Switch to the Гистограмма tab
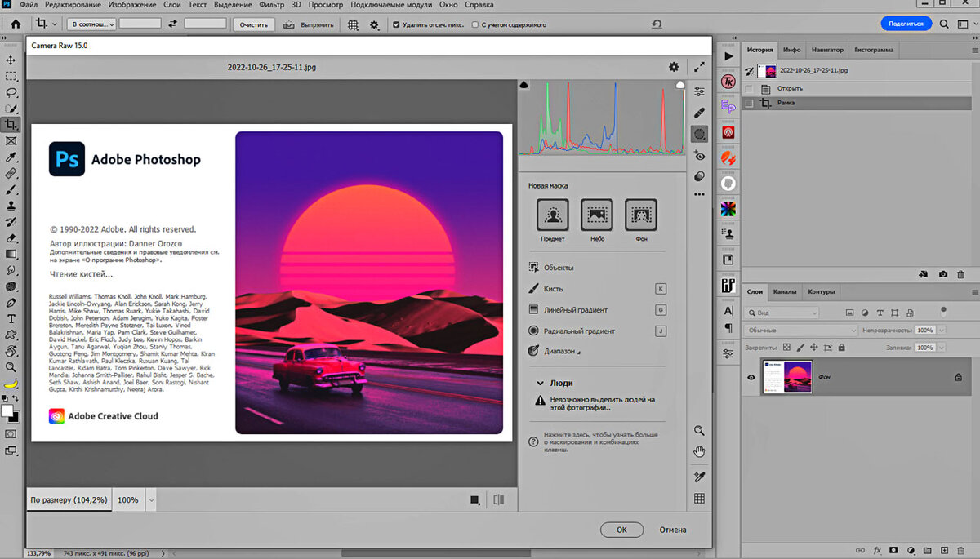 (874, 50)
